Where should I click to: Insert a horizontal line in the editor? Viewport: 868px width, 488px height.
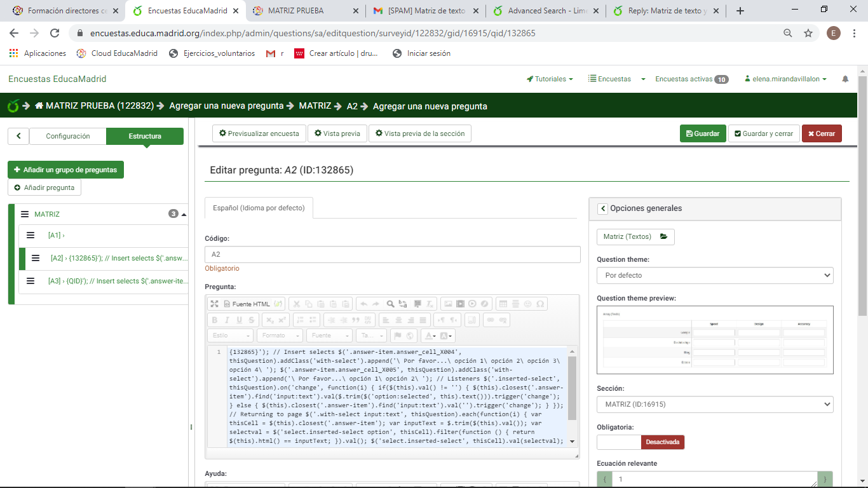pyautogui.click(x=515, y=304)
